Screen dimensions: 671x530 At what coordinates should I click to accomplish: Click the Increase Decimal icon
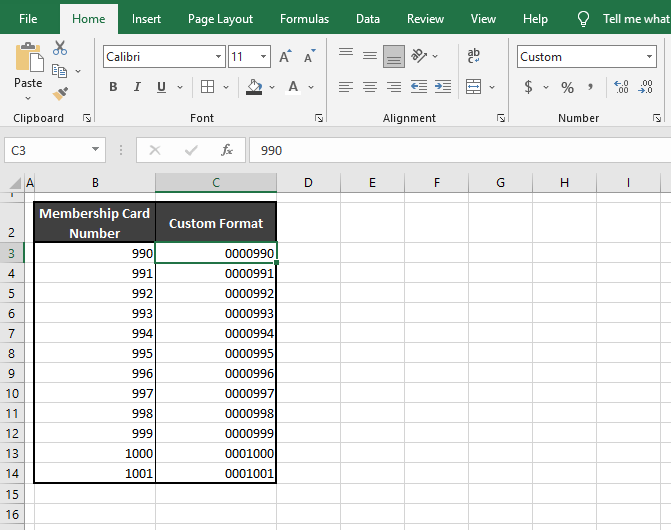click(621, 88)
